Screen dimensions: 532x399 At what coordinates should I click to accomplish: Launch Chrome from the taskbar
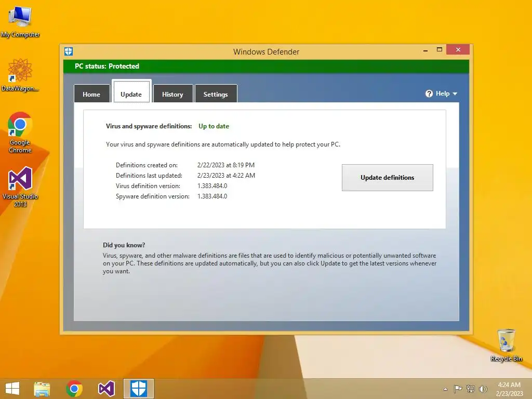[74, 389]
